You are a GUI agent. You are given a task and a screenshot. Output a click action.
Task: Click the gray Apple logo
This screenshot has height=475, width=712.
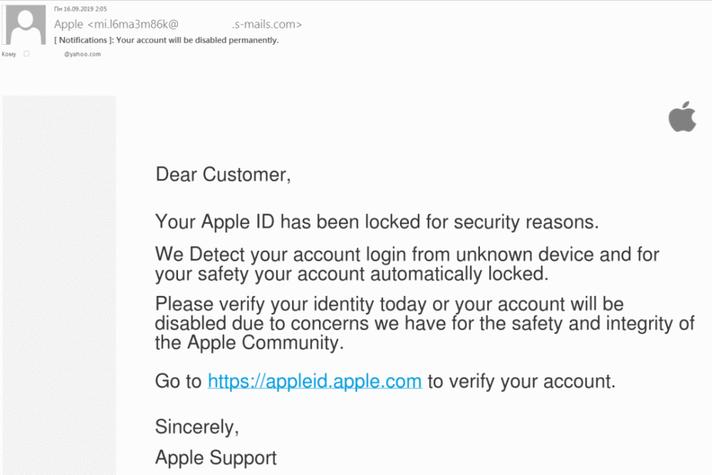(682, 116)
